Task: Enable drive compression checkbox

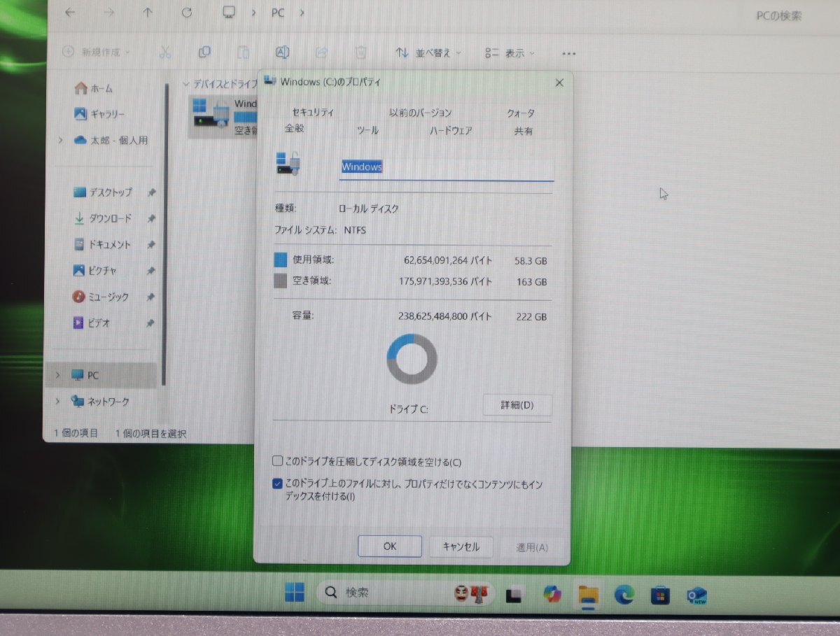Action: click(278, 461)
